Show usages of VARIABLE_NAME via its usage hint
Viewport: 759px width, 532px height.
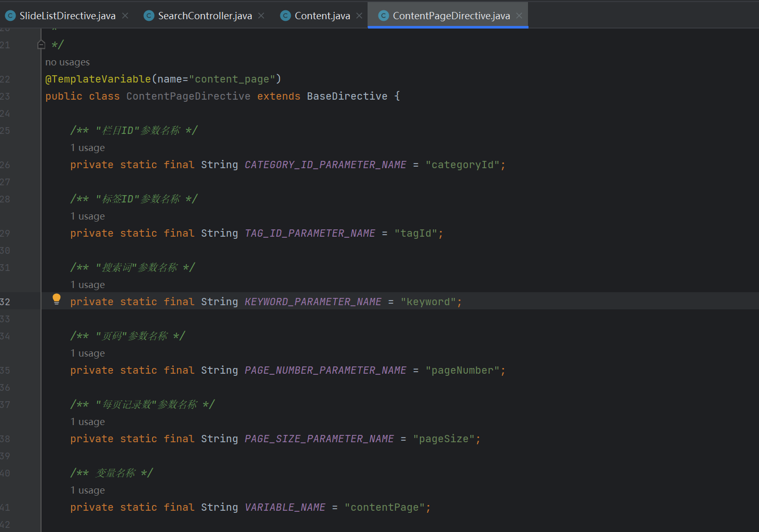88,490
